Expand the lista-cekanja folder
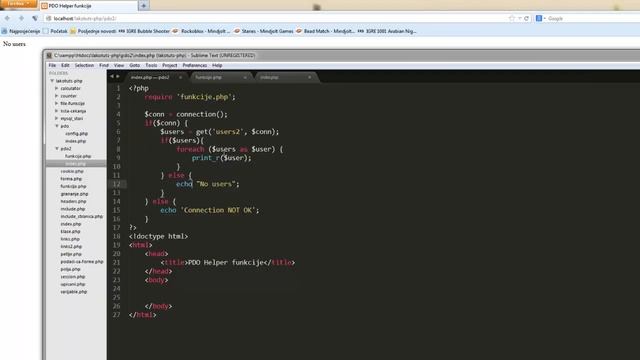Viewport: 640px width, 360px height. tap(57, 111)
